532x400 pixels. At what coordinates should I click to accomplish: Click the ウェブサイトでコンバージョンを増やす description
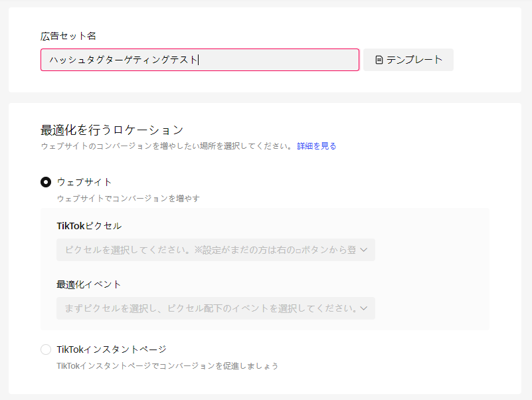coord(128,198)
